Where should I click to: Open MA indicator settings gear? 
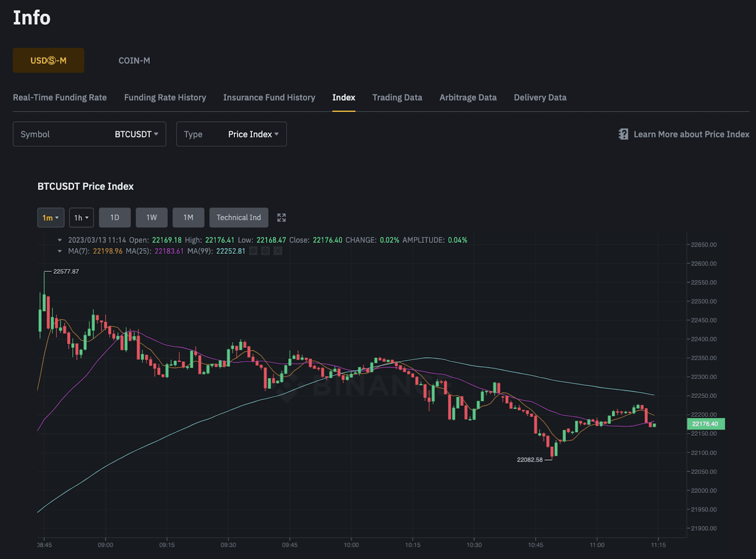pyautogui.click(x=266, y=251)
